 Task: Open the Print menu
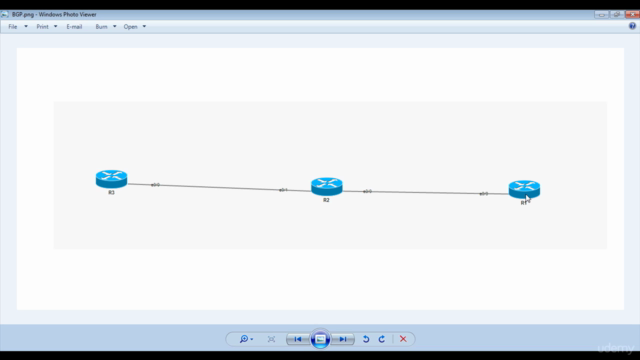[x=42, y=27]
